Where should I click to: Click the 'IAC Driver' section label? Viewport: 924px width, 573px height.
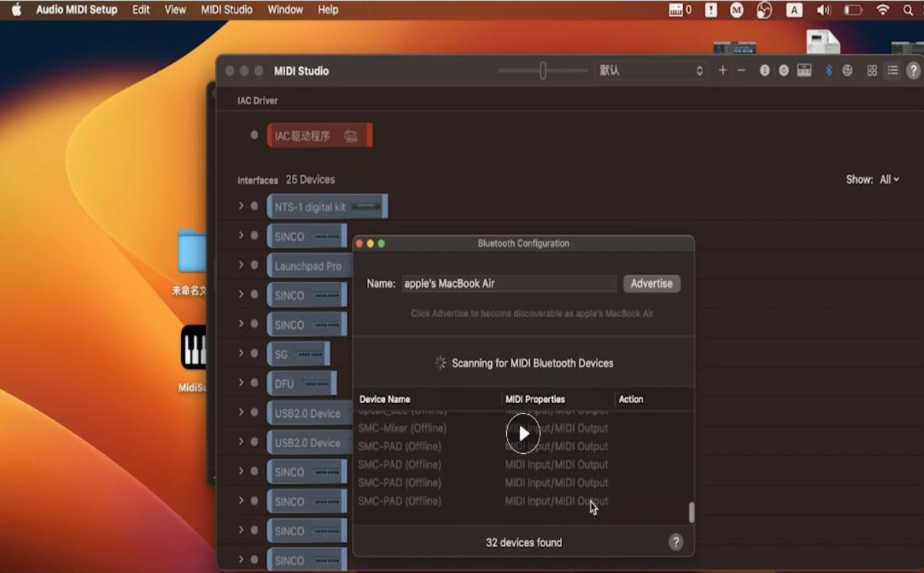[257, 101]
